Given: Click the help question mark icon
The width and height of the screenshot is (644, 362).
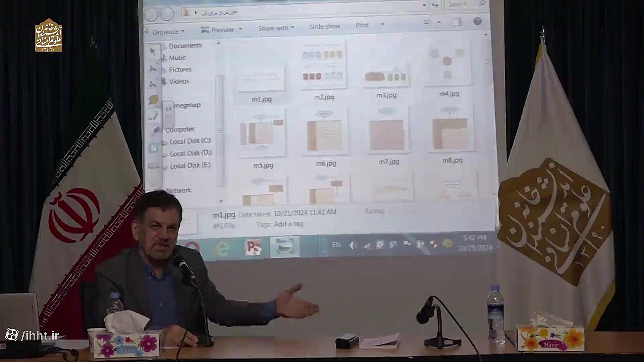Looking at the screenshot, I should click(477, 21).
